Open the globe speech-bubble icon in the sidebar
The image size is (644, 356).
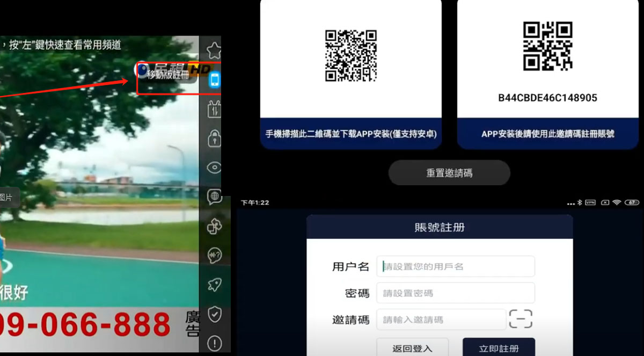click(215, 197)
